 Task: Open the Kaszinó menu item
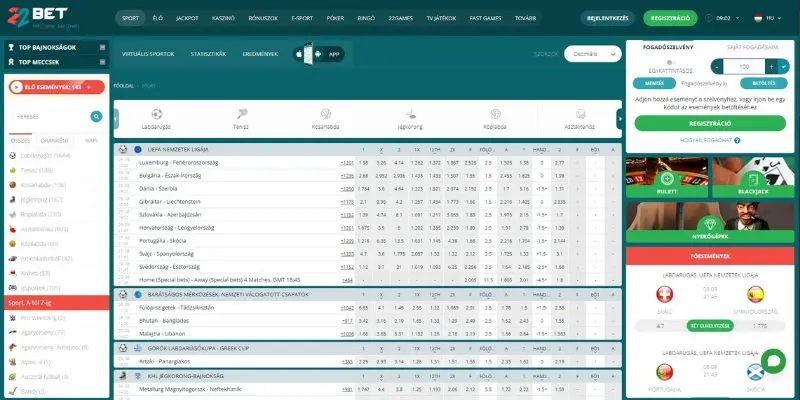225,18
